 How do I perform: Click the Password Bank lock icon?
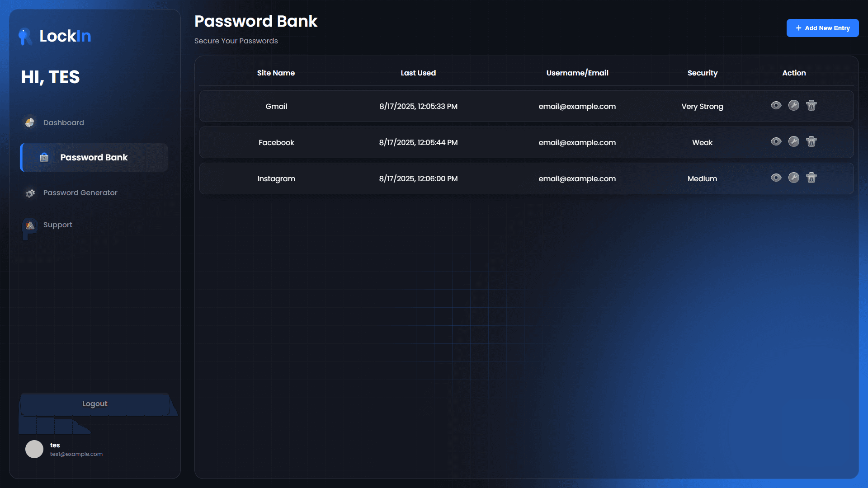(x=43, y=158)
